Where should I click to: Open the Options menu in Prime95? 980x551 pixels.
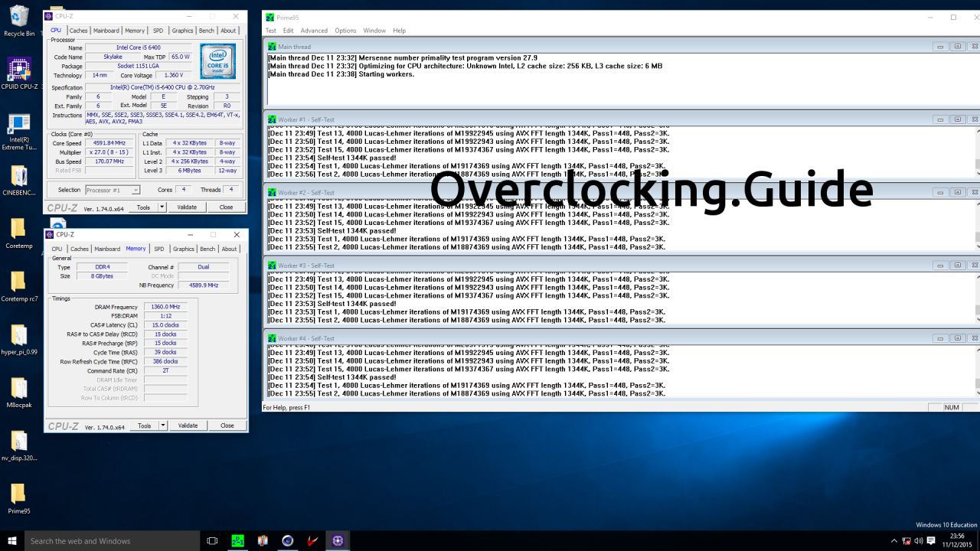345,31
